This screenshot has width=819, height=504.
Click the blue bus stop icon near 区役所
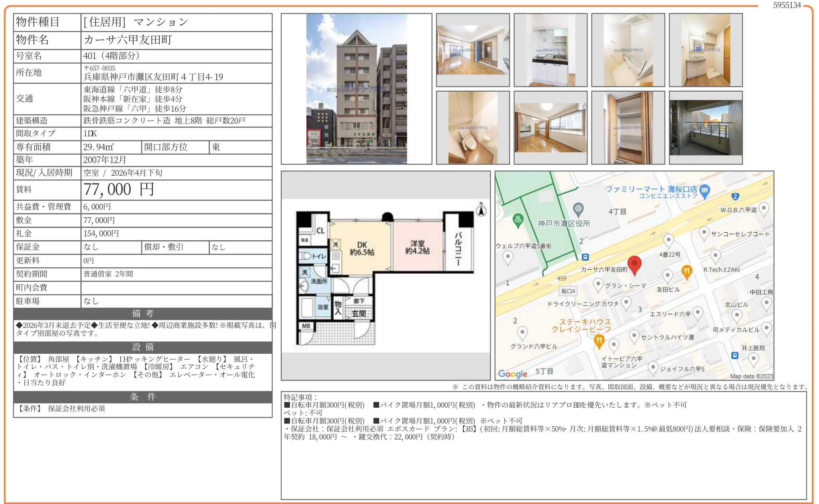point(585,257)
